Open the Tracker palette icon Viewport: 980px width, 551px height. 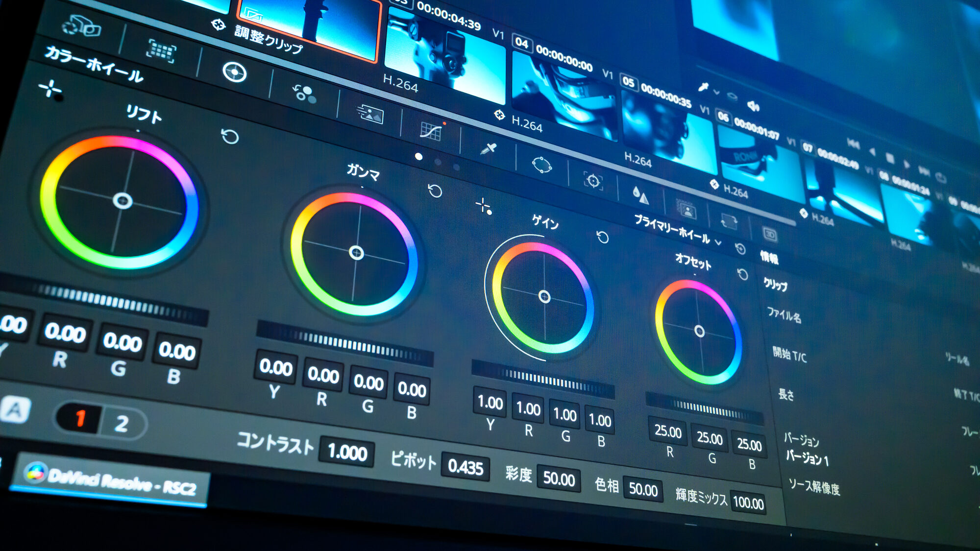point(593,181)
